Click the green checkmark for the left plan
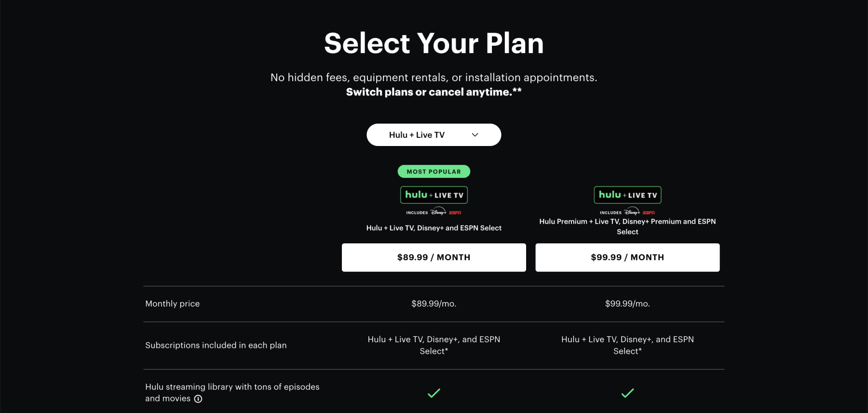The image size is (868, 413). coord(434,393)
